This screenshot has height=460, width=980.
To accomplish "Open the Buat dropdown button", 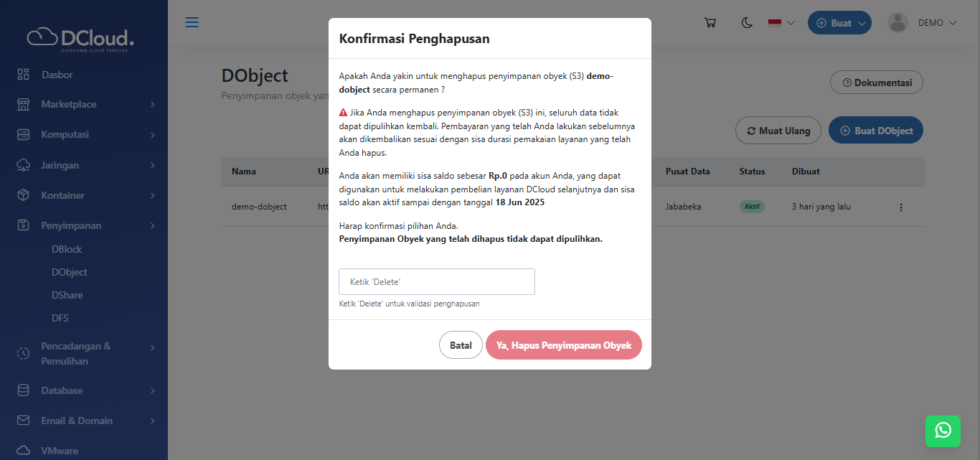I will click(x=839, y=23).
